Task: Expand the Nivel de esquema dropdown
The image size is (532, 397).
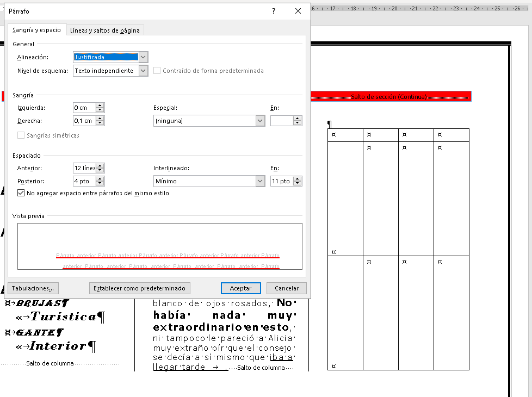Action: tap(143, 71)
